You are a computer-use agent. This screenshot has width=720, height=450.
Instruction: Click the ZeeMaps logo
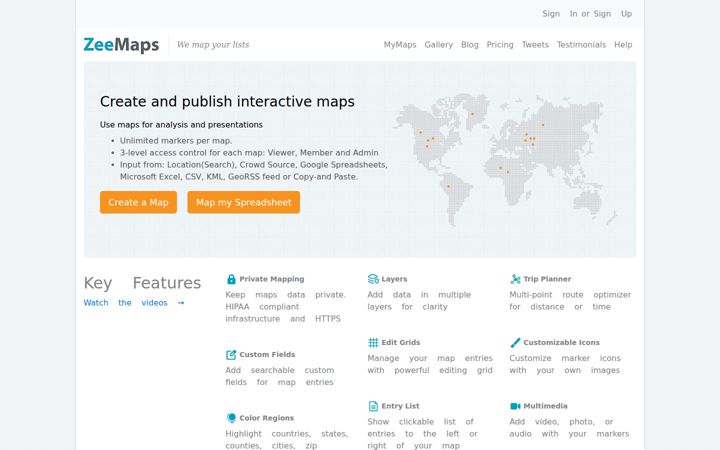pyautogui.click(x=121, y=45)
